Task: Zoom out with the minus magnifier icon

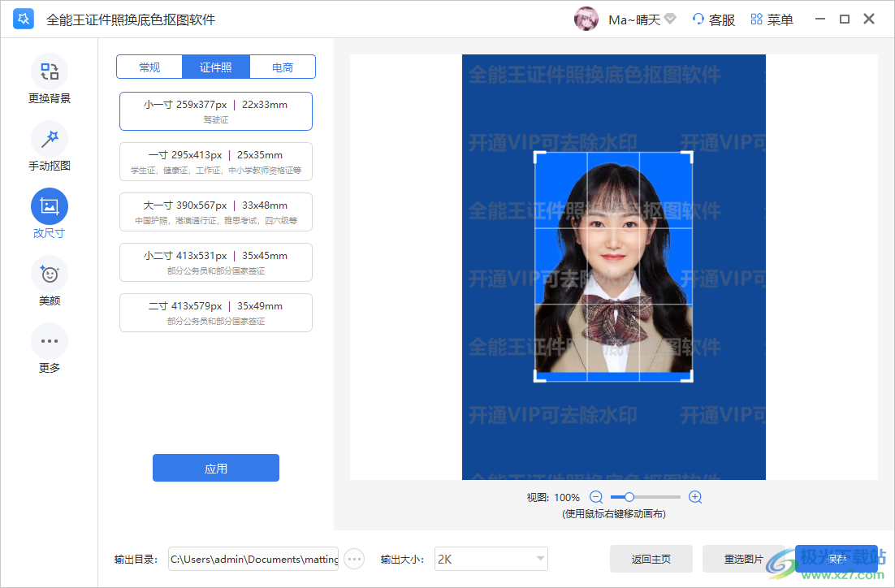Action: pyautogui.click(x=596, y=497)
